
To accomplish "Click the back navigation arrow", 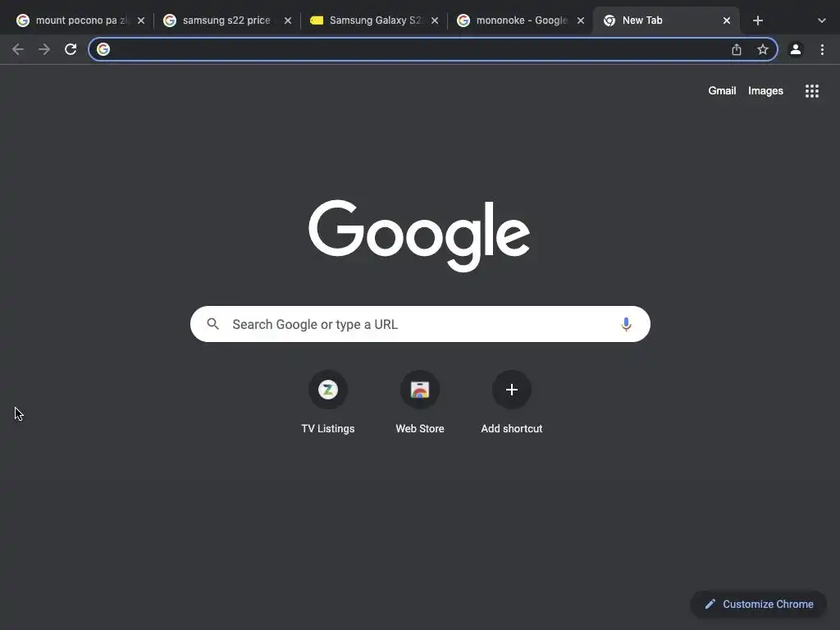I will click(x=18, y=50).
